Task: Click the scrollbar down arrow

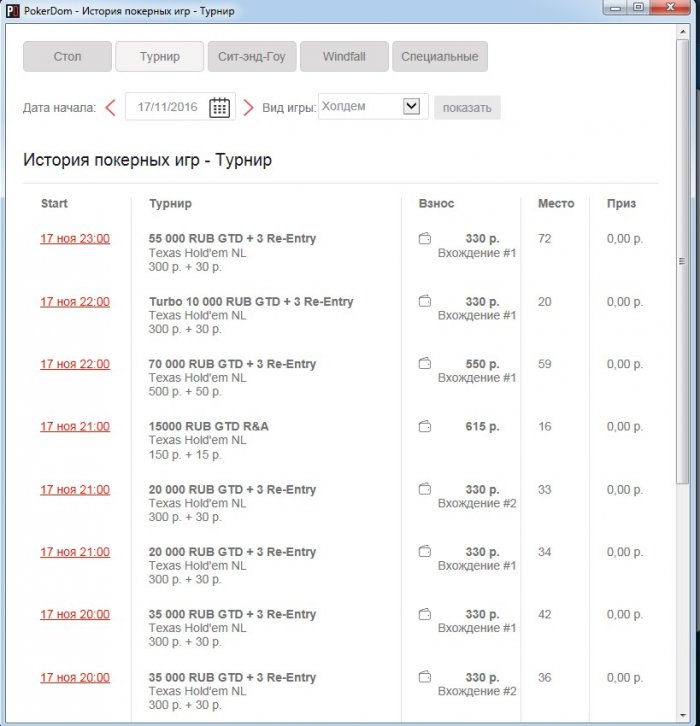Action: tap(682, 716)
